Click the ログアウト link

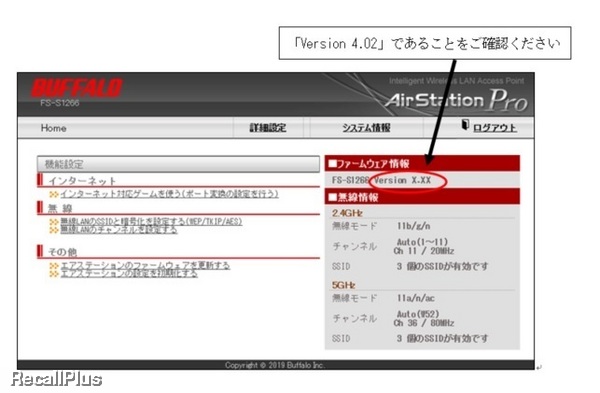tap(495, 128)
